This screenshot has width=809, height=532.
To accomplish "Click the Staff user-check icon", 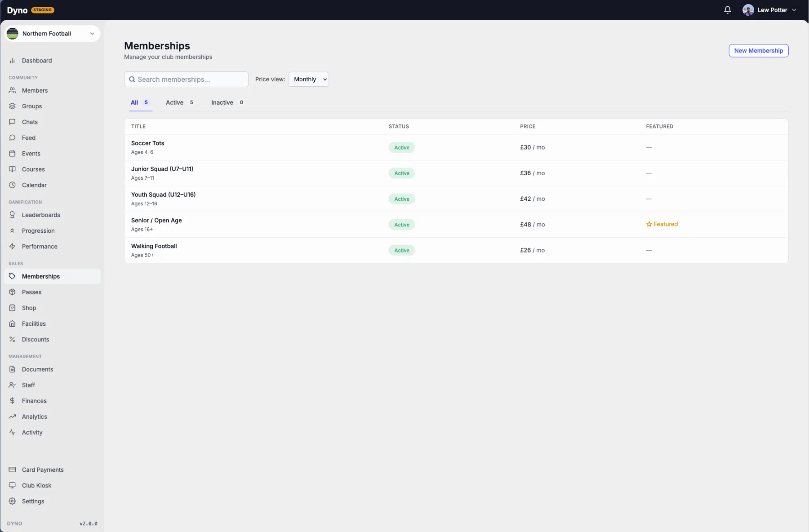I will tap(12, 385).
